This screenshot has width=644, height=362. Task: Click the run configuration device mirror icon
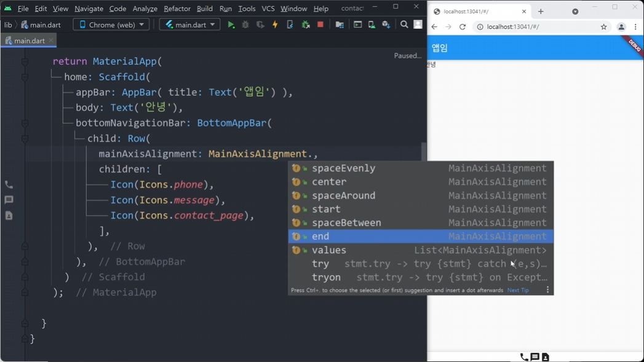coord(358,25)
